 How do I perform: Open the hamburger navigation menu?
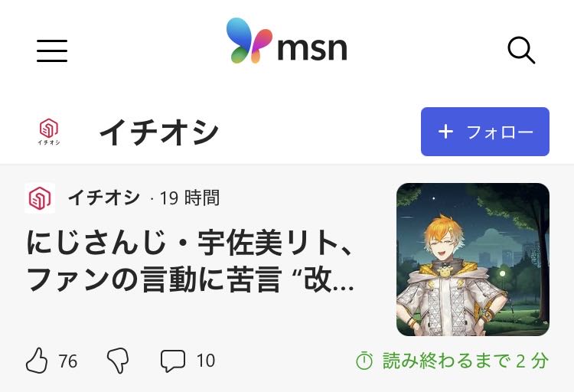pos(52,51)
